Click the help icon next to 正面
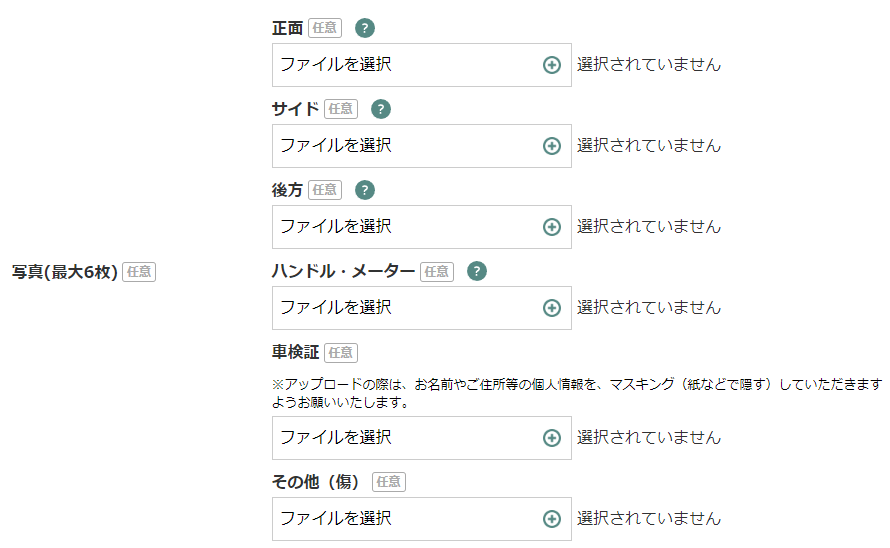This screenshot has width=890, height=548. pos(365,28)
